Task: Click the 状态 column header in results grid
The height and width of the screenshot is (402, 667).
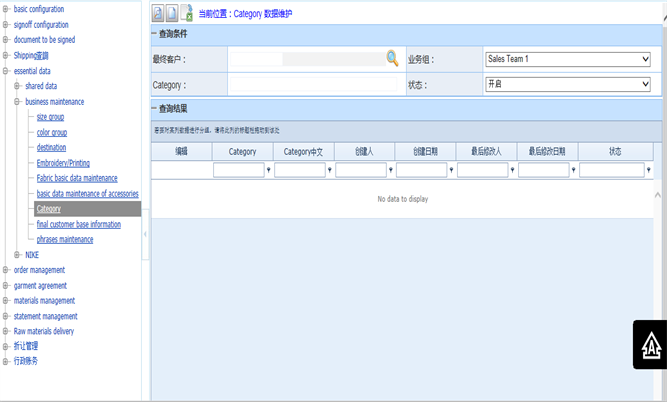Action: click(614, 151)
